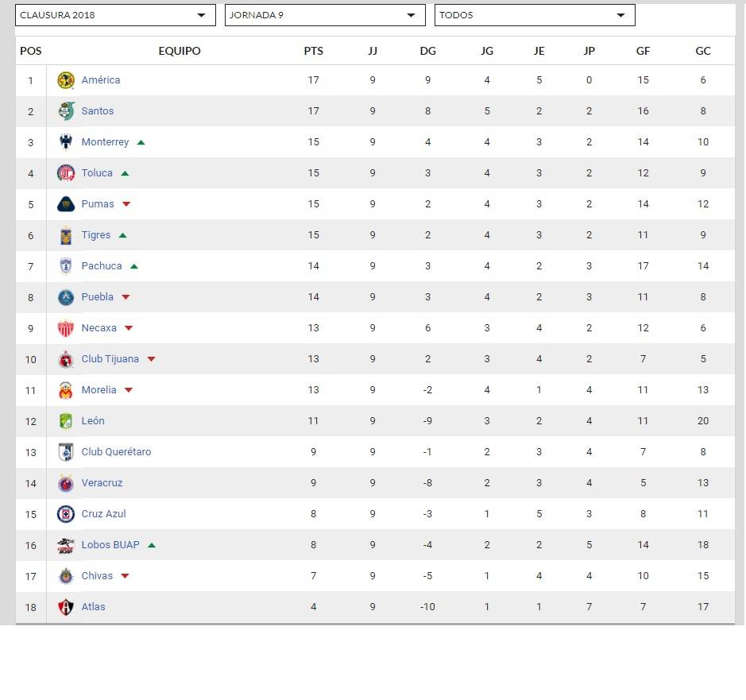Click the Veracruz team name link

pos(102,483)
